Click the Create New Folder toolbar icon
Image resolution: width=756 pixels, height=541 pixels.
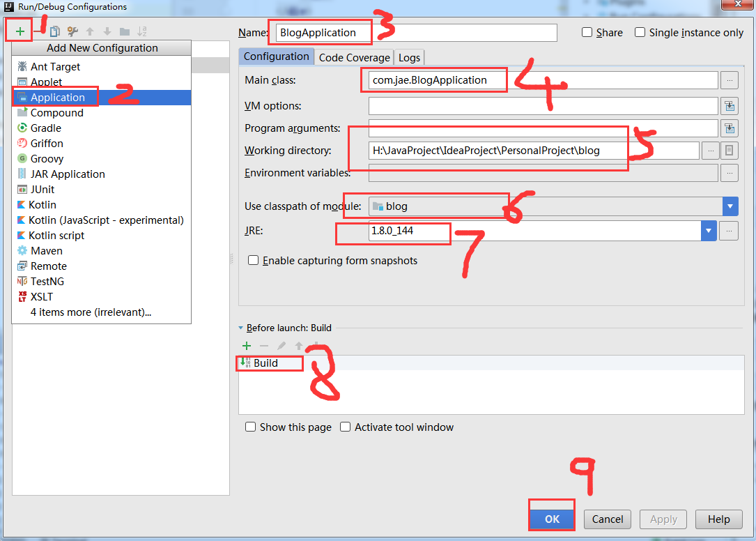tap(125, 31)
